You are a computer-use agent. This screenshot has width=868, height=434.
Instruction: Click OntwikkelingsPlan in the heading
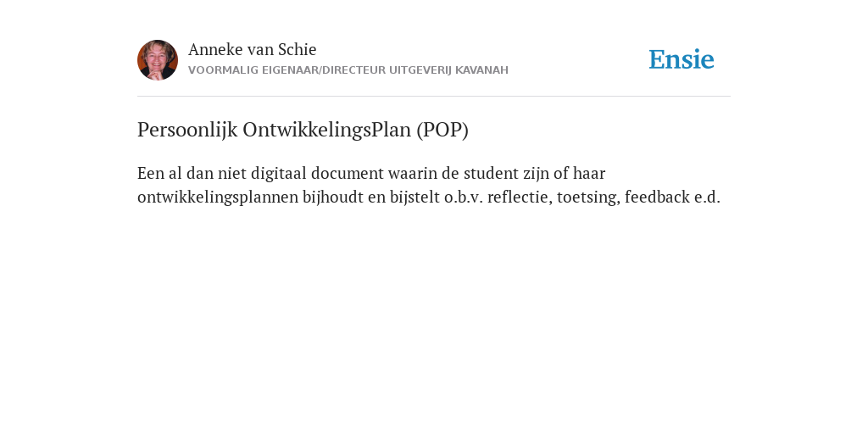[x=327, y=130]
